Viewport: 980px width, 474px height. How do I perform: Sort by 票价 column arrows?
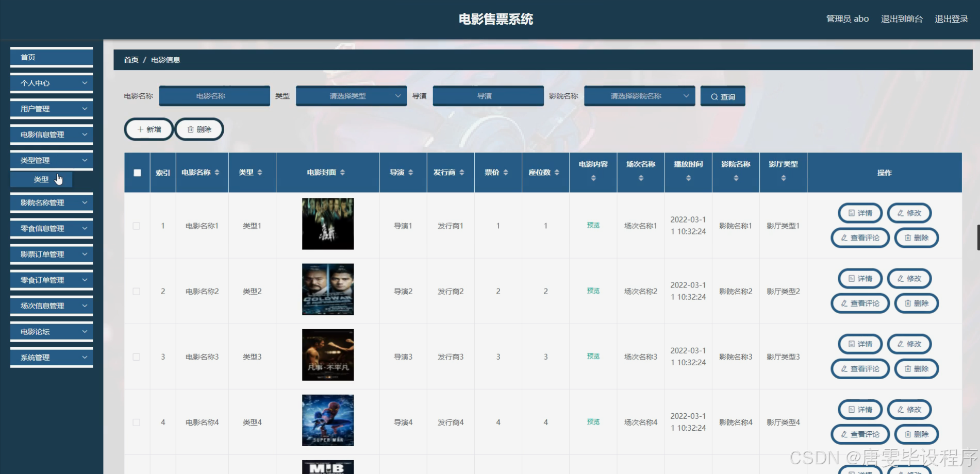click(506, 173)
